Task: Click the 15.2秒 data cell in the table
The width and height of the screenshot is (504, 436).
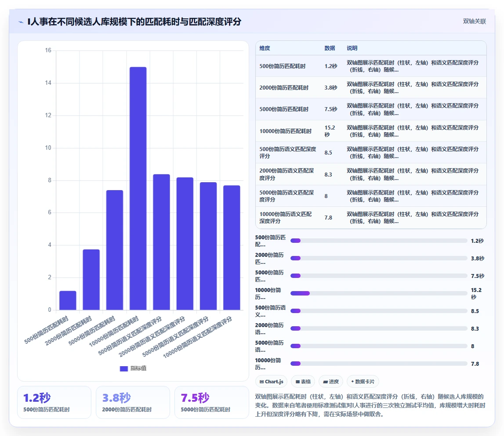Action: 330,131
